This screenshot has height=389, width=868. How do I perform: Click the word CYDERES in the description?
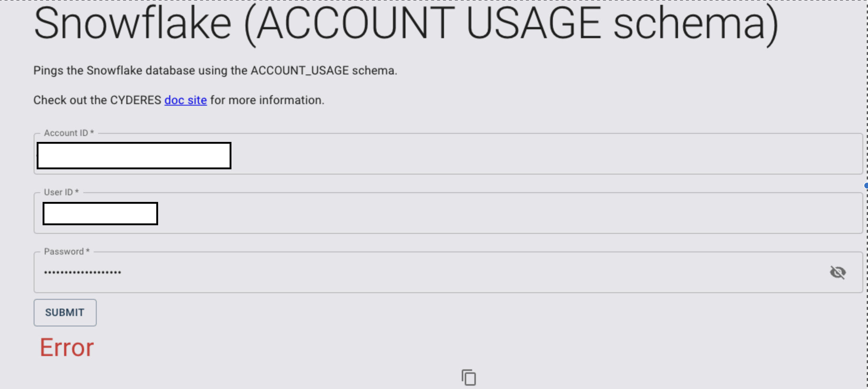[x=136, y=100]
